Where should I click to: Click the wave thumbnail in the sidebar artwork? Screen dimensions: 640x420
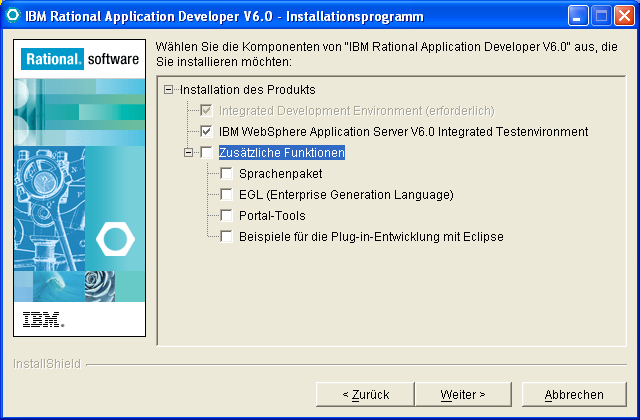tap(59, 287)
